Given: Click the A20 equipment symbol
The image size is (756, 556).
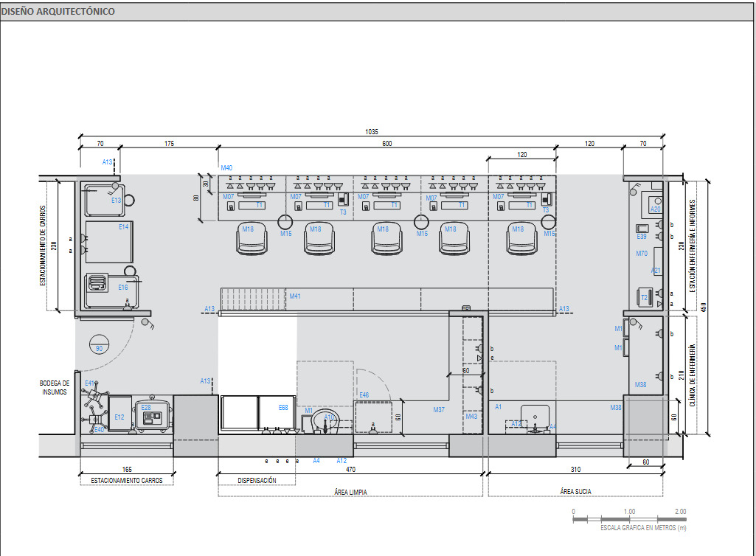Looking at the screenshot, I should click(x=655, y=204).
